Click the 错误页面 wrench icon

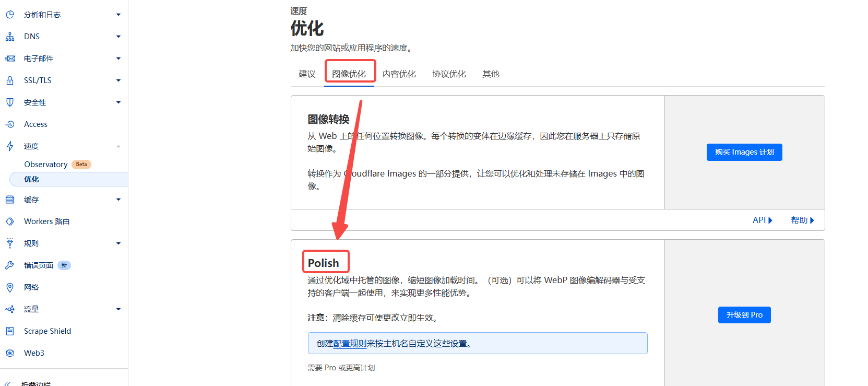tap(10, 265)
